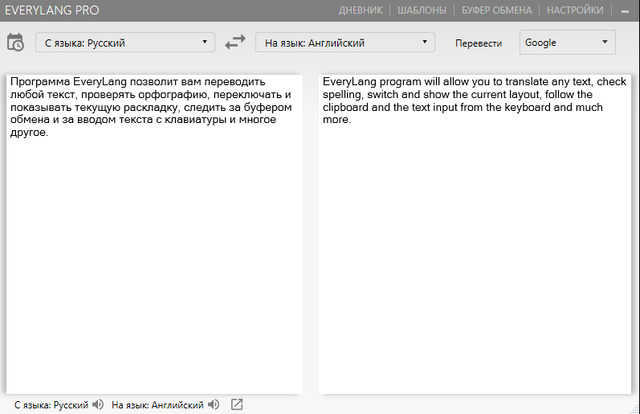640x414 pixels.
Task: Swap source and target languages
Action: pos(235,42)
